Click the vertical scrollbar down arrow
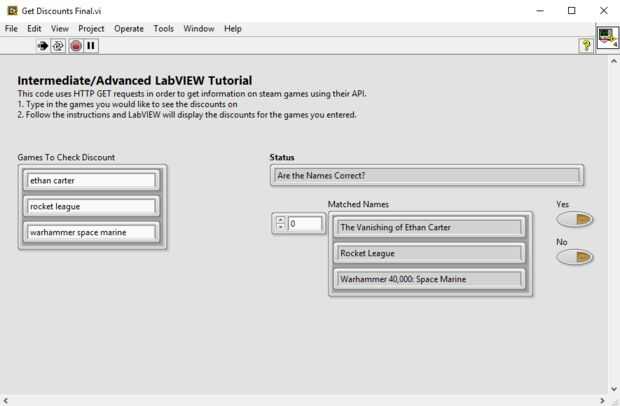 [614, 388]
